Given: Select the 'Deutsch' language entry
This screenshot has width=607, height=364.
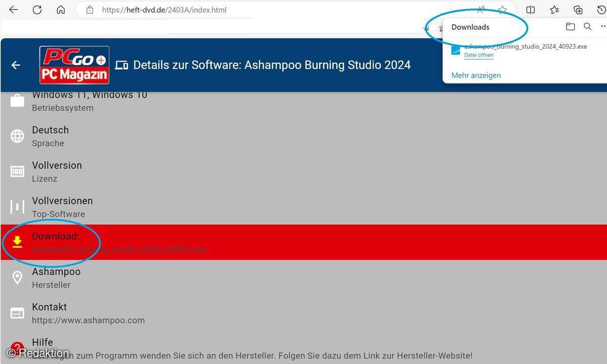Looking at the screenshot, I should click(50, 130).
